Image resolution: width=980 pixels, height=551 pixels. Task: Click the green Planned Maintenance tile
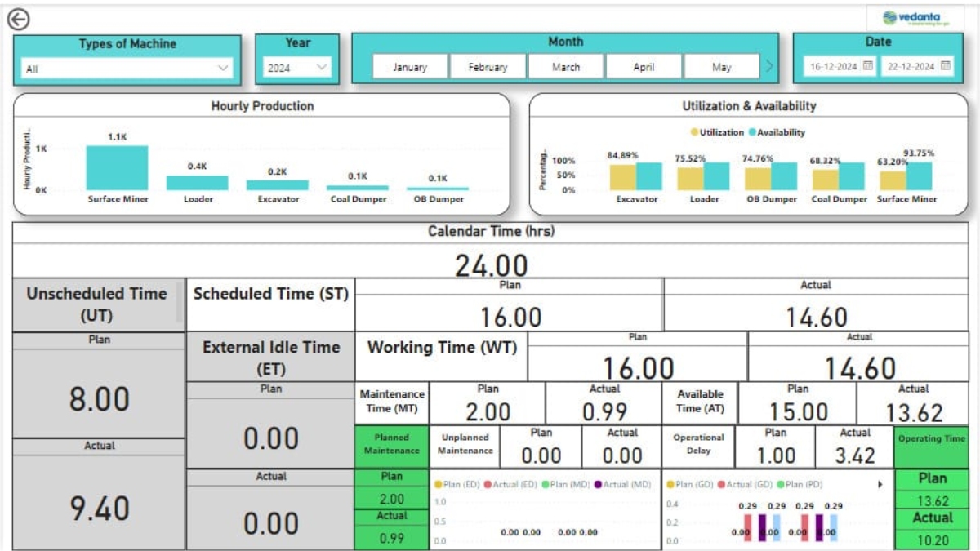pos(391,445)
